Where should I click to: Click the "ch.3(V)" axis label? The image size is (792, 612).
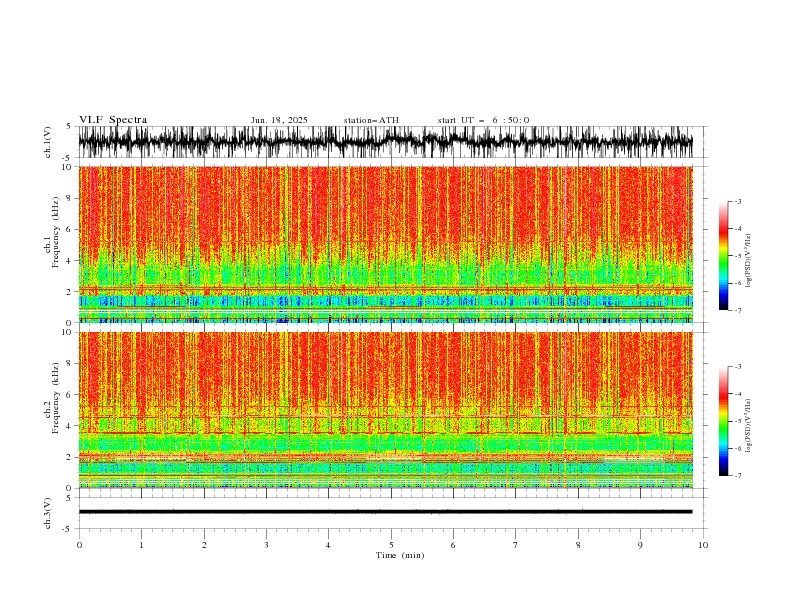pos(48,513)
